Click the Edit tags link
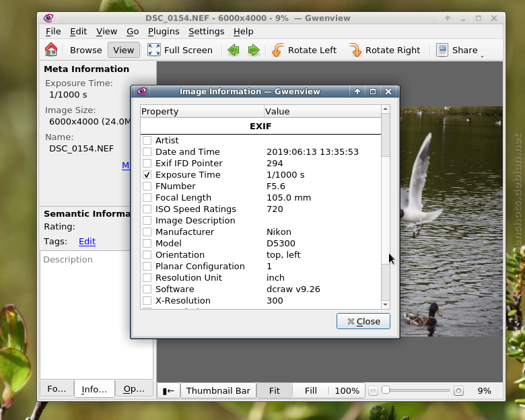 pos(87,241)
